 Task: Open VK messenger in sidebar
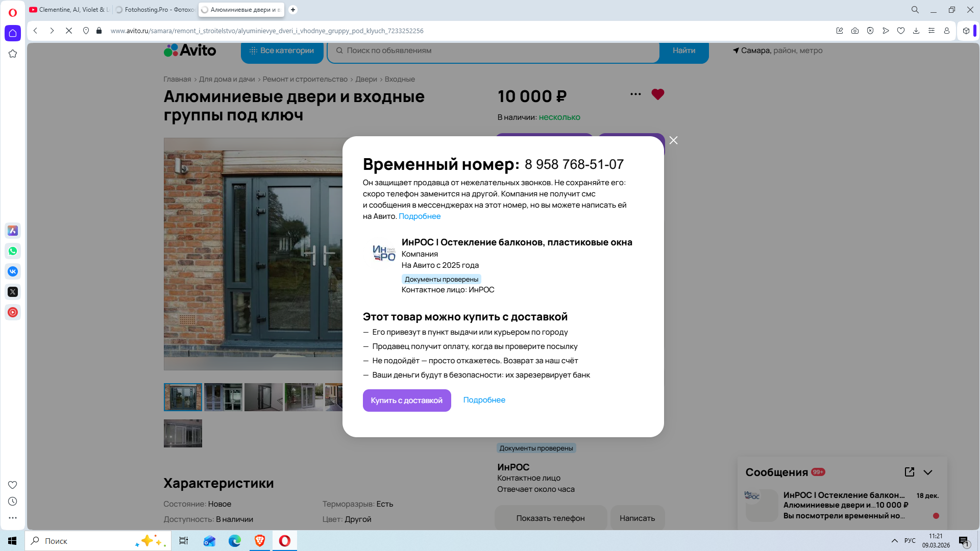click(x=13, y=271)
